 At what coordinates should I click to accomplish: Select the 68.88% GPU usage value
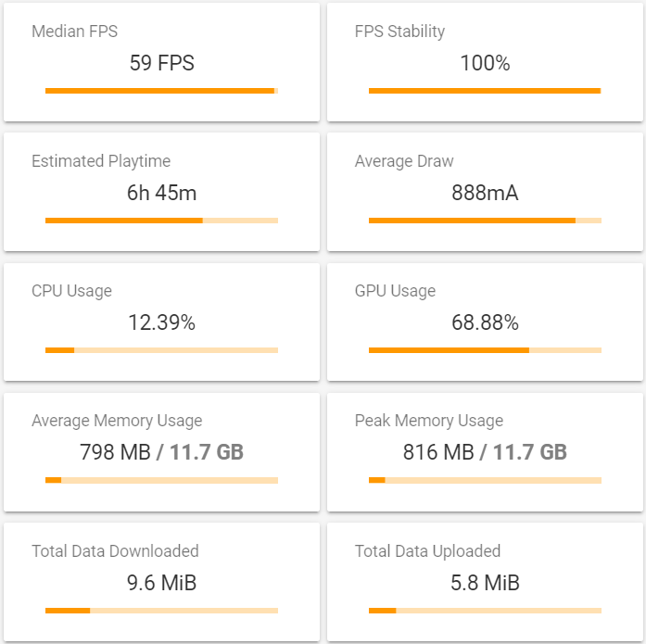point(485,323)
